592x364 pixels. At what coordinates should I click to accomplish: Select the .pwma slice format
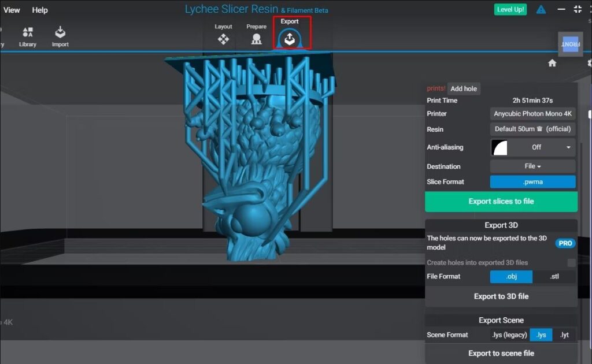click(532, 182)
